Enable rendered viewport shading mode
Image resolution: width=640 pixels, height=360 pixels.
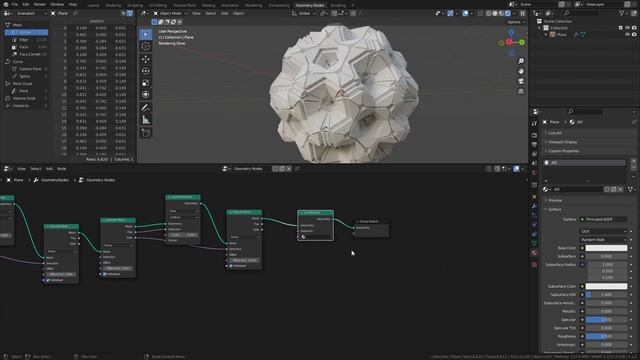click(x=508, y=13)
